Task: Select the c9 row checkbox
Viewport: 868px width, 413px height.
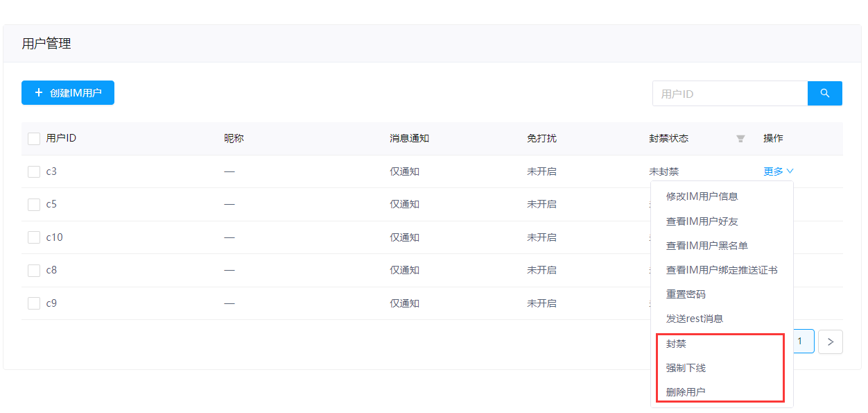Action: pyautogui.click(x=34, y=303)
